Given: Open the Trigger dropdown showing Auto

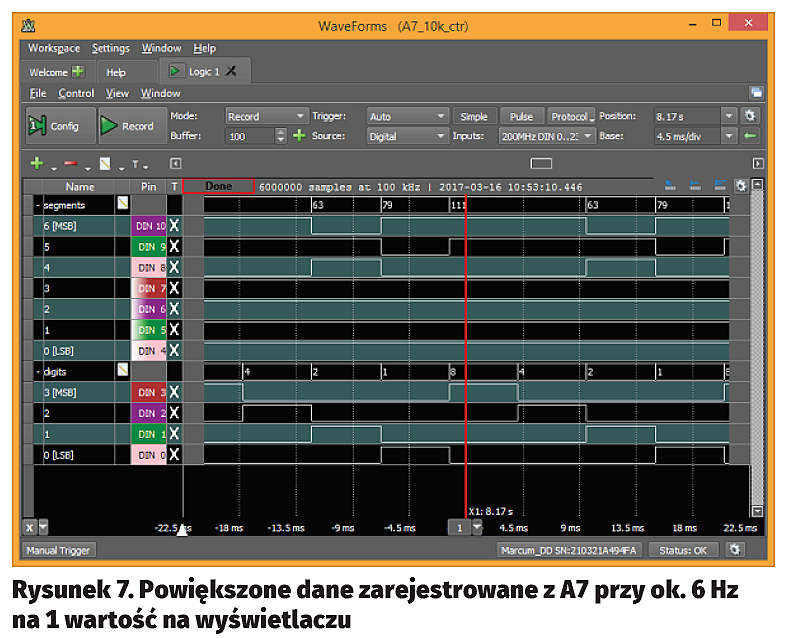Looking at the screenshot, I should point(407,116).
